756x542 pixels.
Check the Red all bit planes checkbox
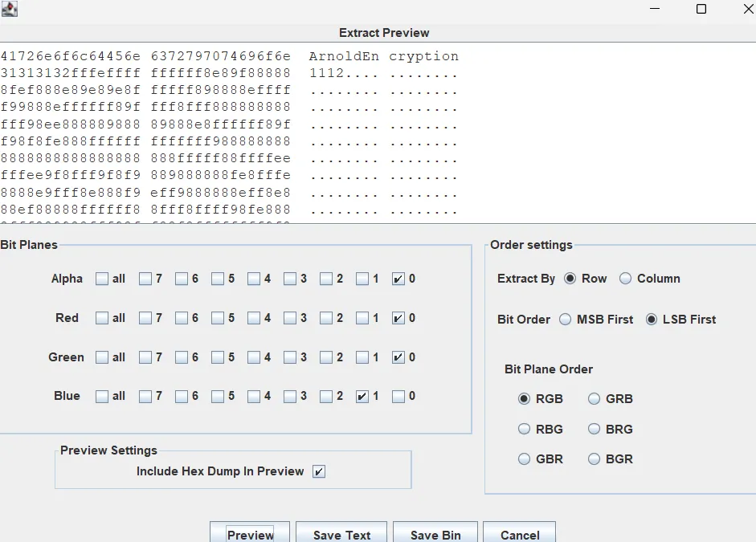[x=102, y=318]
